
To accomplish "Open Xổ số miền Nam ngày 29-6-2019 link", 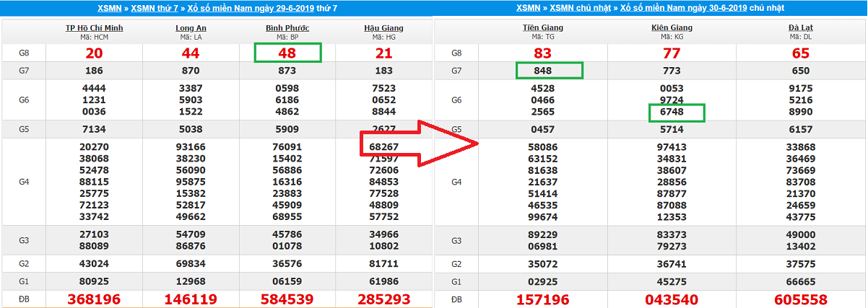I will coord(261,8).
